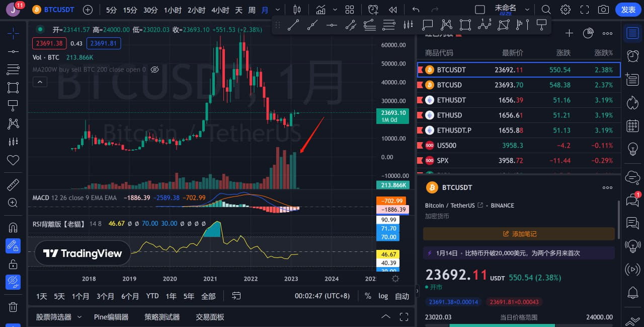644x327 pixels.
Task: Select the 月 monthly interval
Action: point(265,10)
